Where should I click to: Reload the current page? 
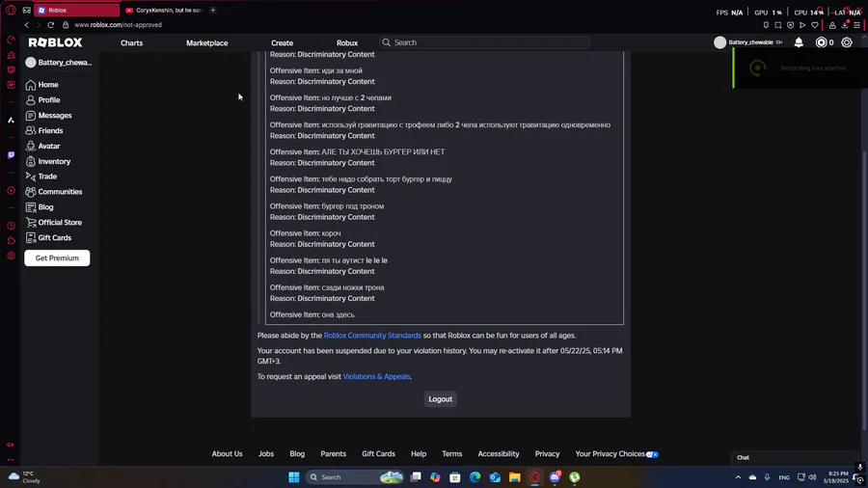click(x=50, y=25)
